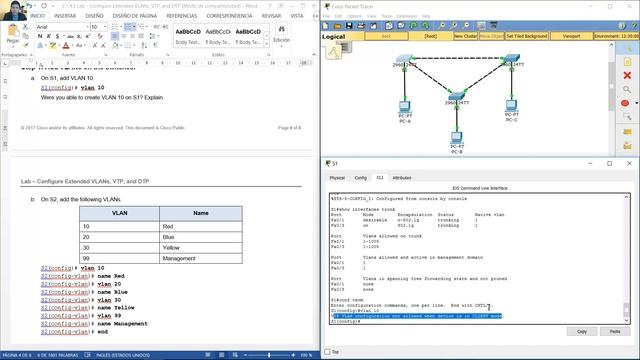The image size is (640, 360).
Task: Switch Word to the print layout view button
Action: coord(222,355)
